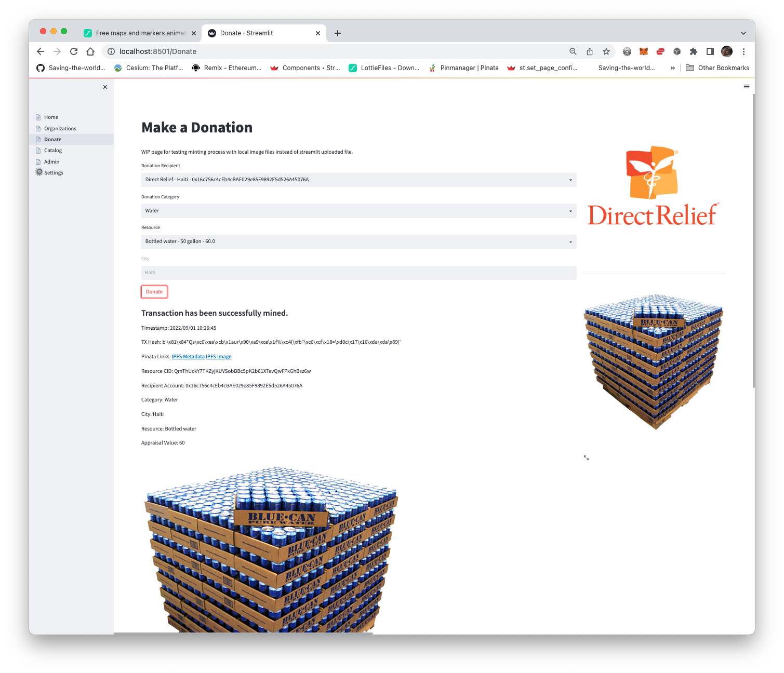Screen dimensions: 784x673
Task: Expand the Resource dropdown
Action: click(x=359, y=241)
